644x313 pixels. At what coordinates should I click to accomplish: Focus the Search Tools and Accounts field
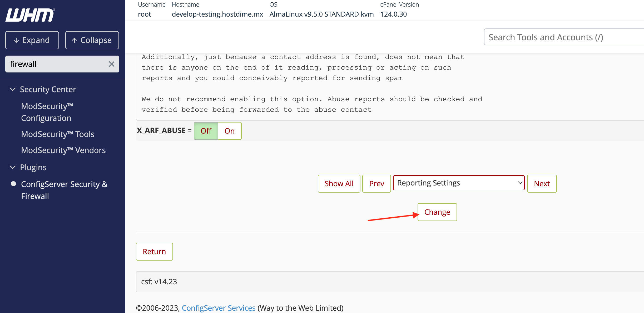click(563, 37)
